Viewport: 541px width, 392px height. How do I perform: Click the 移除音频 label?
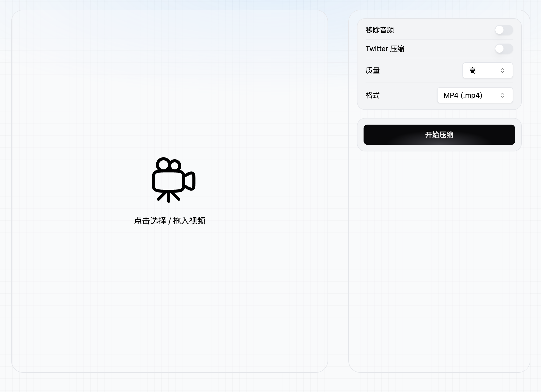point(380,30)
